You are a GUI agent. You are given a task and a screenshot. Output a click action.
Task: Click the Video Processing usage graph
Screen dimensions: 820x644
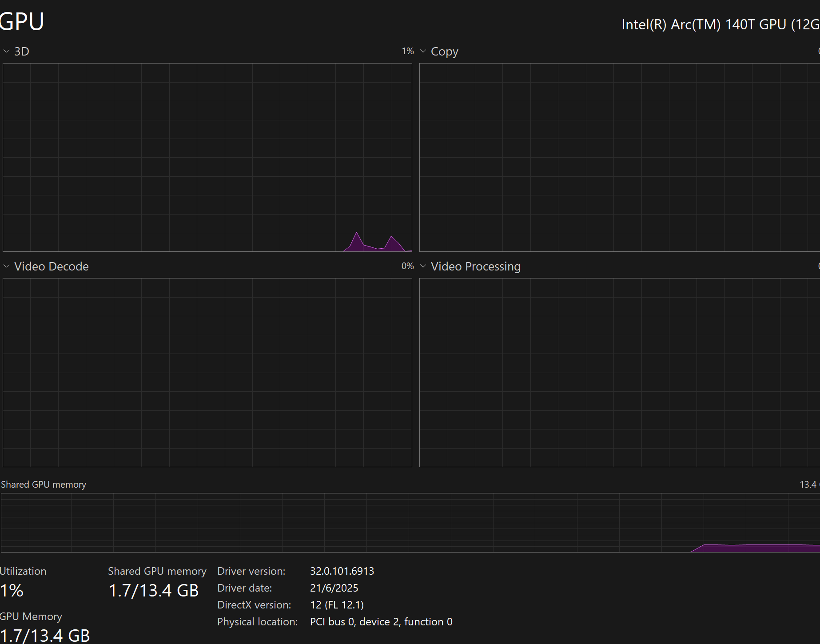pyautogui.click(x=620, y=373)
